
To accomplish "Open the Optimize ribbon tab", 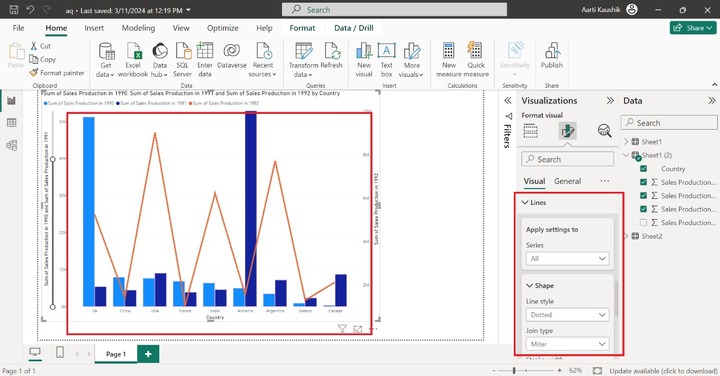I will 223,28.
